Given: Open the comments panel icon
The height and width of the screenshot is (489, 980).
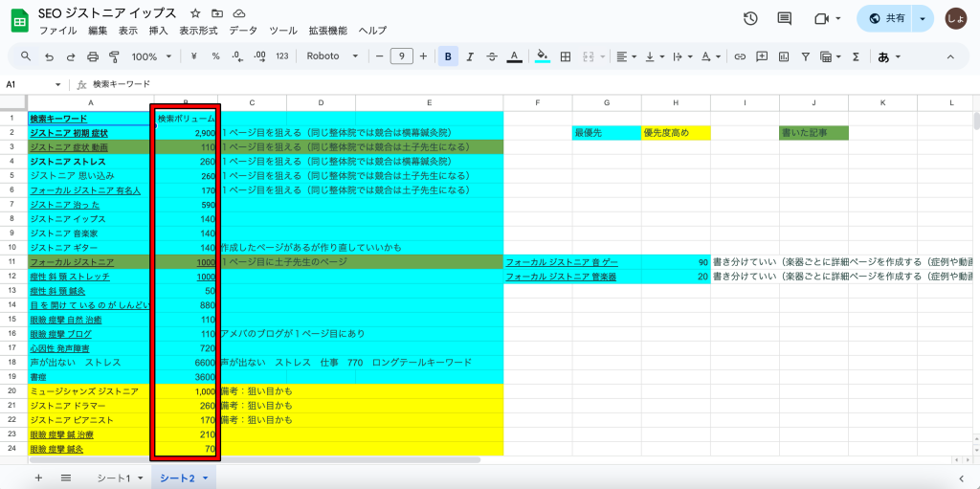Looking at the screenshot, I should click(785, 19).
